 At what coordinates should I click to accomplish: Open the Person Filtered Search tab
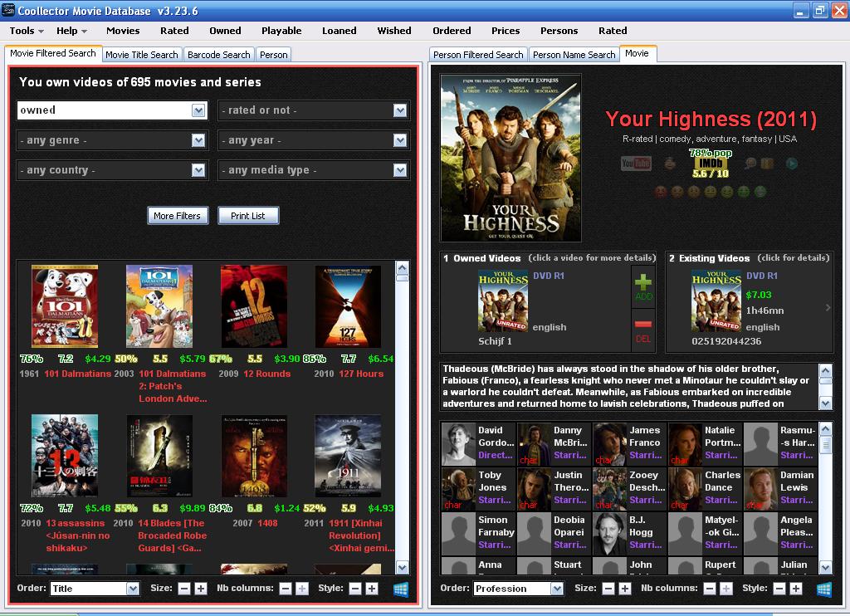tap(478, 54)
